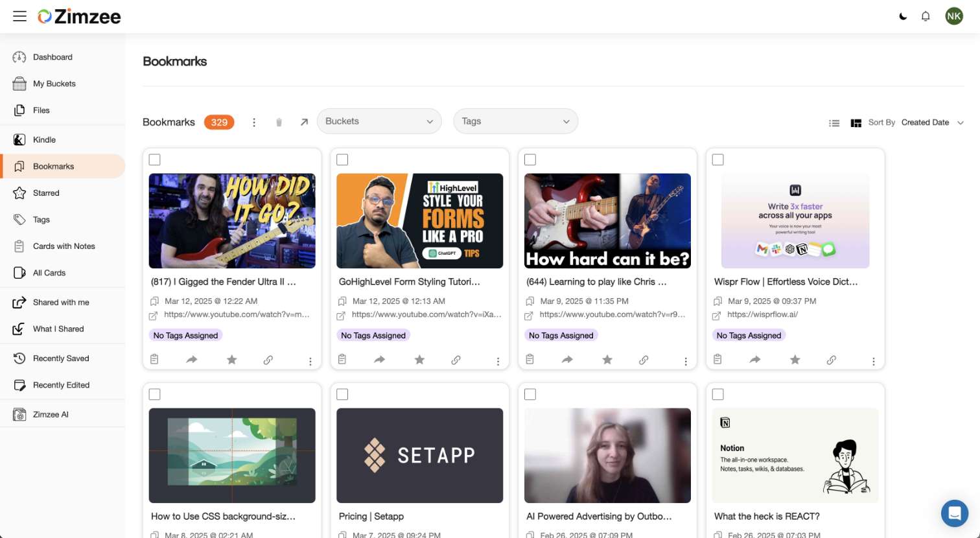This screenshot has width=980, height=538.
Task: Open Tags in the sidebar
Action: 62,219
